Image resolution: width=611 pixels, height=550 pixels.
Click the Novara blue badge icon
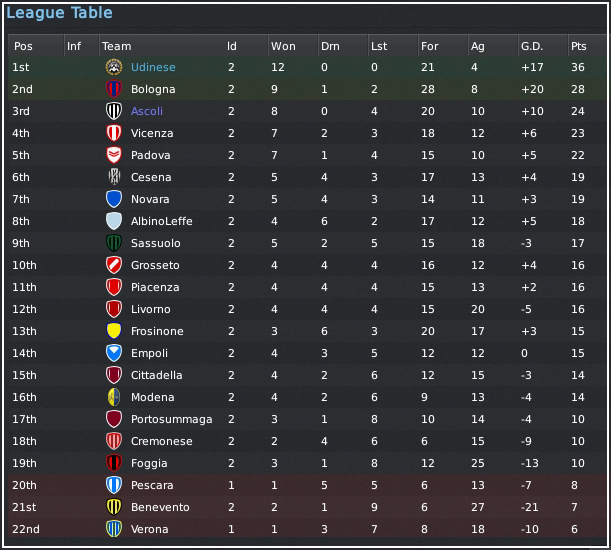point(113,199)
